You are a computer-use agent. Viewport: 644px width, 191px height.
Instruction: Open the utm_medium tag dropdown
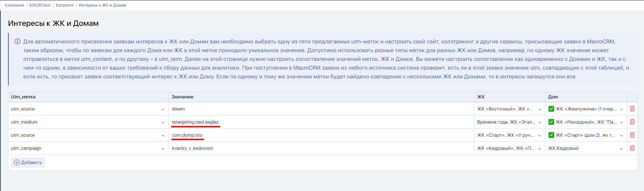[x=163, y=122]
